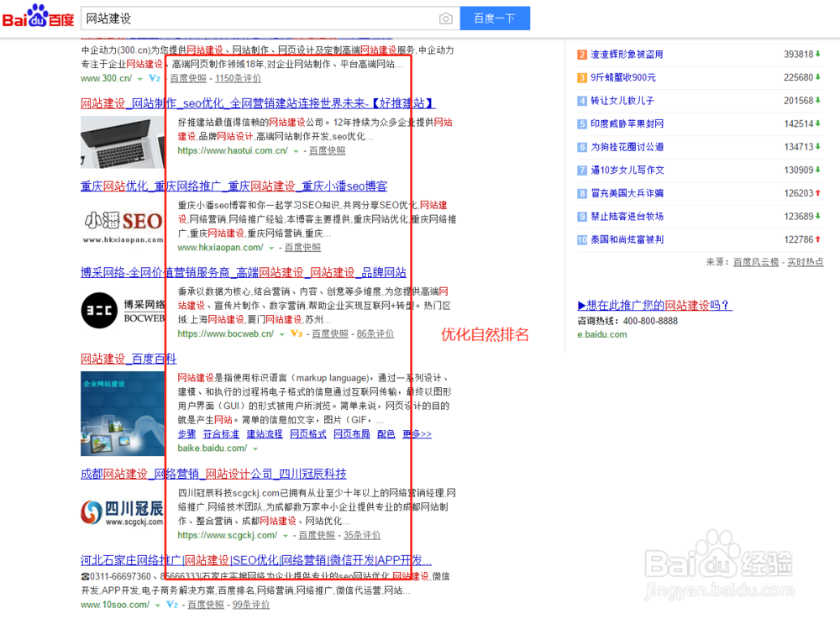
Task: Open 百度快照 for www.300.cn result
Action: 188,78
